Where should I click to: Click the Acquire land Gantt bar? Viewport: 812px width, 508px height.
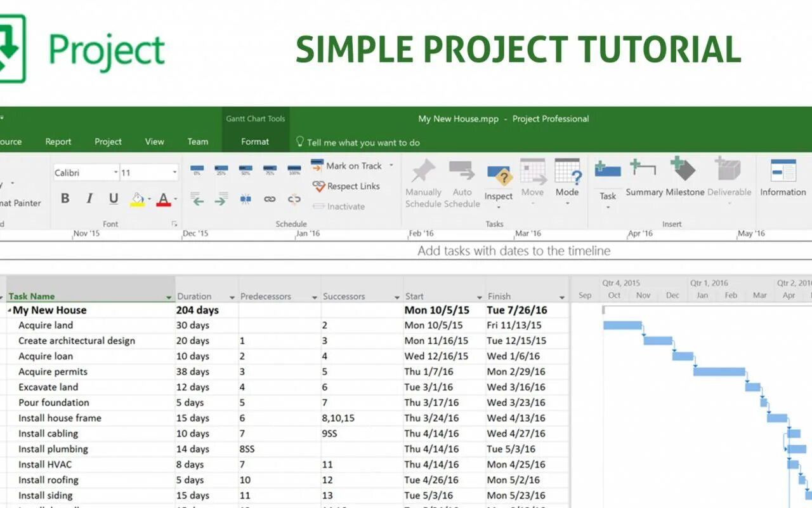pos(622,325)
